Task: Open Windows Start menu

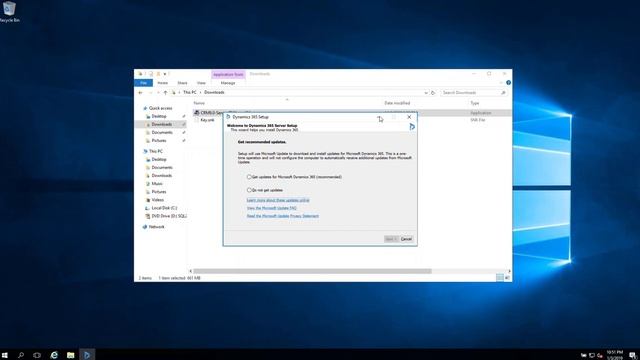Action: [5, 355]
